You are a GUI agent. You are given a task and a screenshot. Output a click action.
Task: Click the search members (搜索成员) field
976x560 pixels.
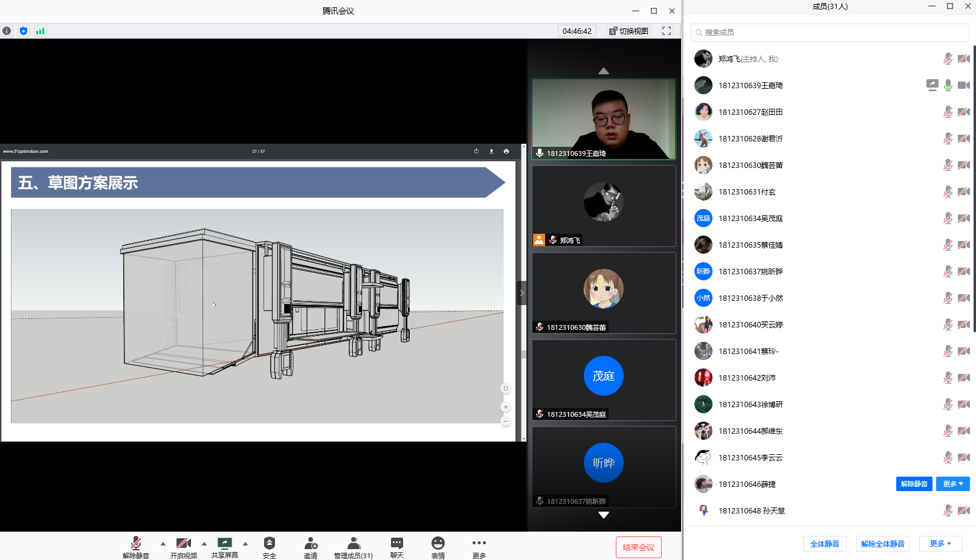830,33
